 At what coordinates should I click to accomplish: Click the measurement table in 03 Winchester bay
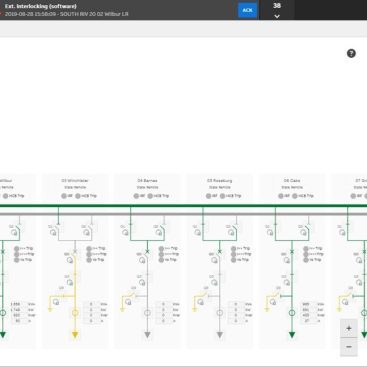[95, 312]
